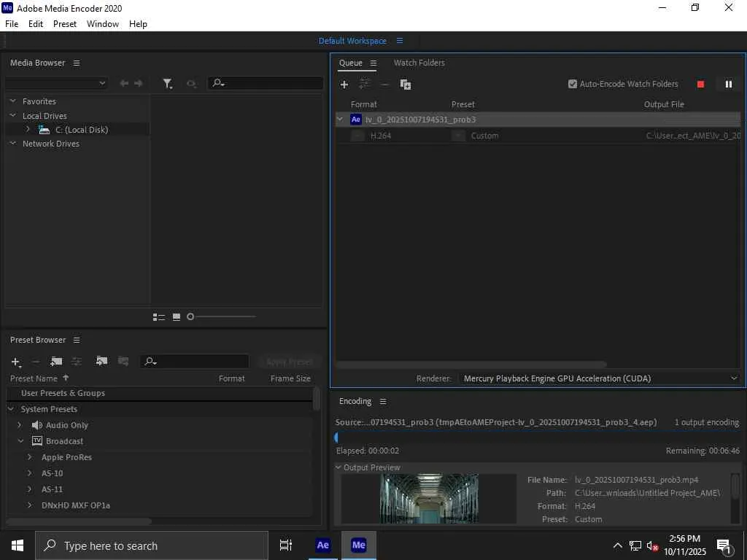Open the Queue panel menu icon
Screen dimensions: 747x560
373,63
